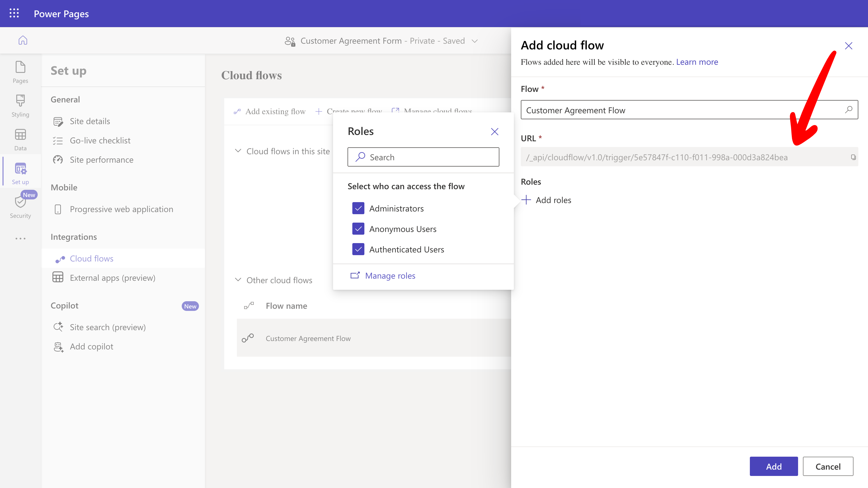The image size is (868, 488).
Task: Open the Customer Agreement Form site dropdown
Action: 475,41
